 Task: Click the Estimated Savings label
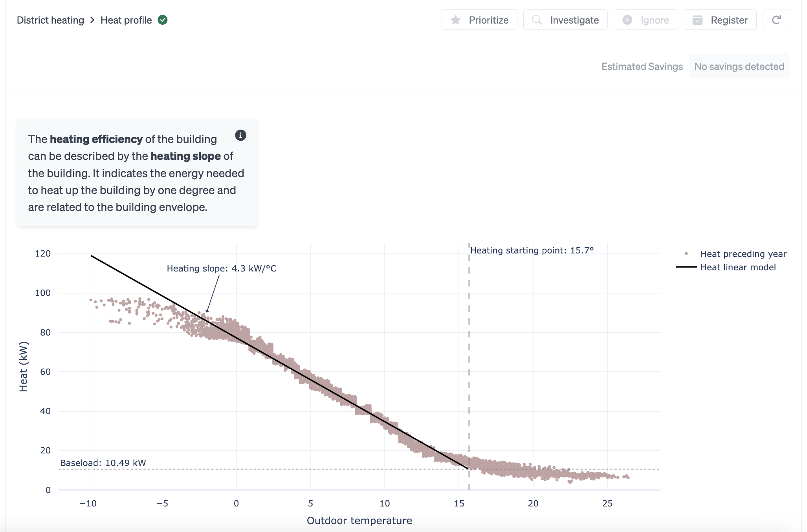(x=642, y=66)
